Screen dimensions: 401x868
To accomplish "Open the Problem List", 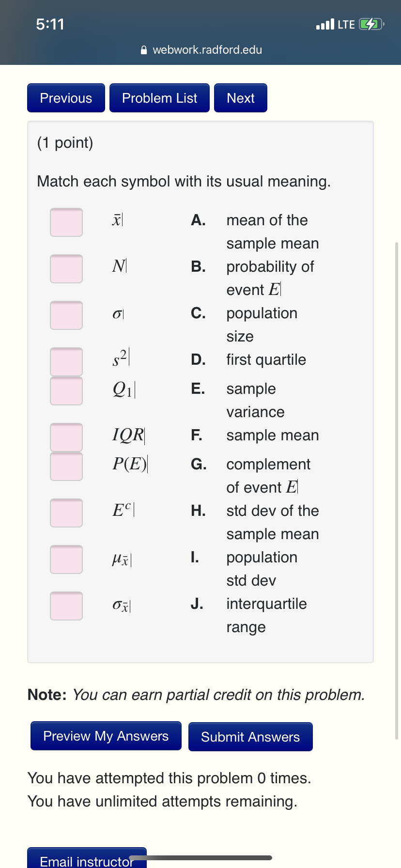I will coord(159,97).
